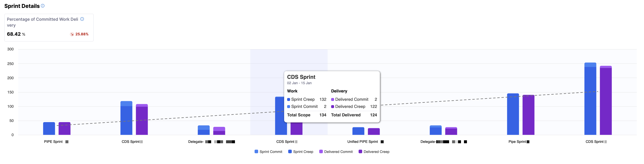Click Sprint Commit color swatch in bottom legend
Screen dimensions: 644x164
tap(256, 152)
